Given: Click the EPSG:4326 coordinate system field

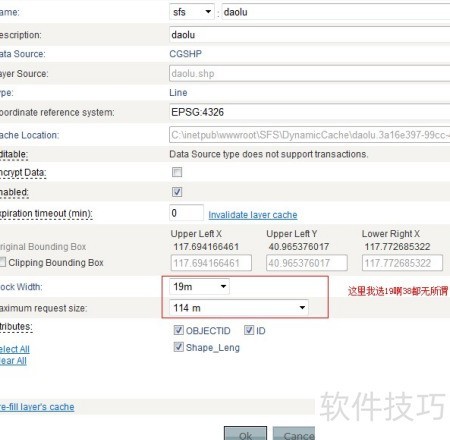Looking at the screenshot, I should (310, 112).
